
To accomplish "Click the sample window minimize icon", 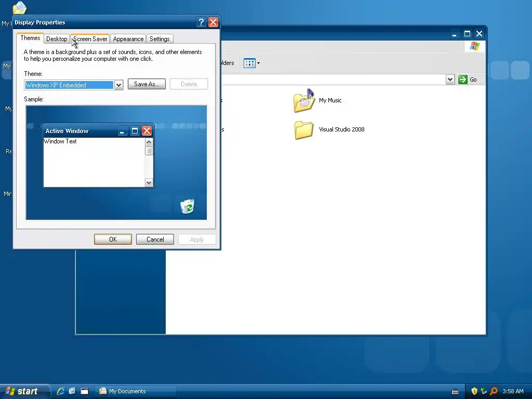I will (122, 130).
